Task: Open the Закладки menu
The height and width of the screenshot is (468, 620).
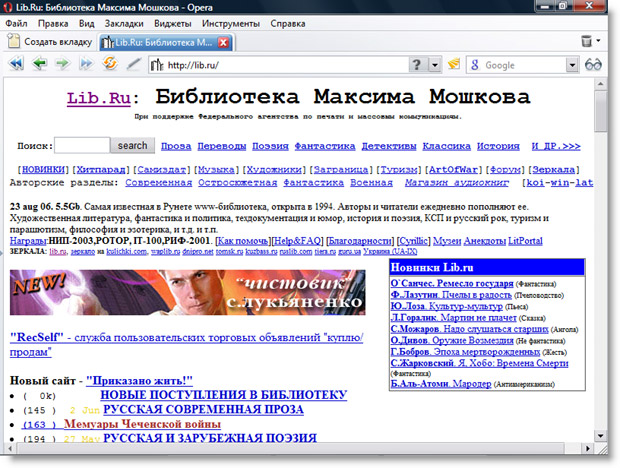Action: (x=124, y=24)
